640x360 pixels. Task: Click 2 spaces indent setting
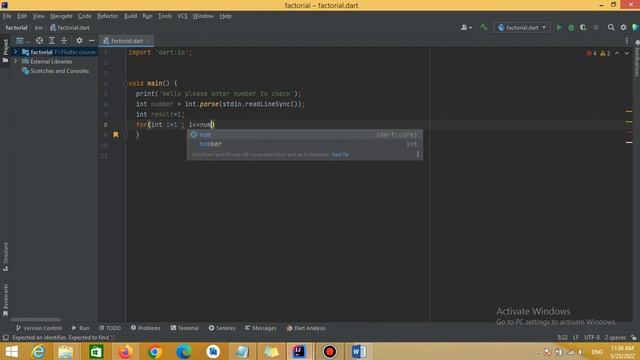[x=615, y=338]
